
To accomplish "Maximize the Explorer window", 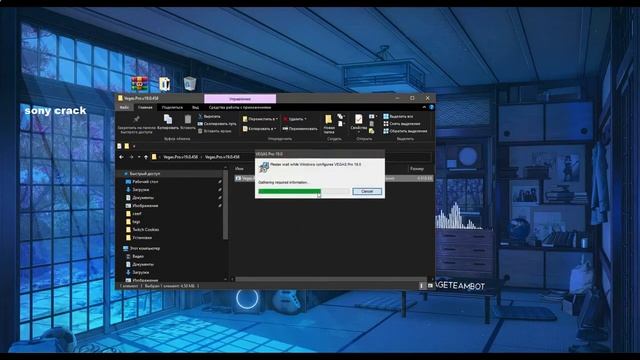I will point(412,98).
